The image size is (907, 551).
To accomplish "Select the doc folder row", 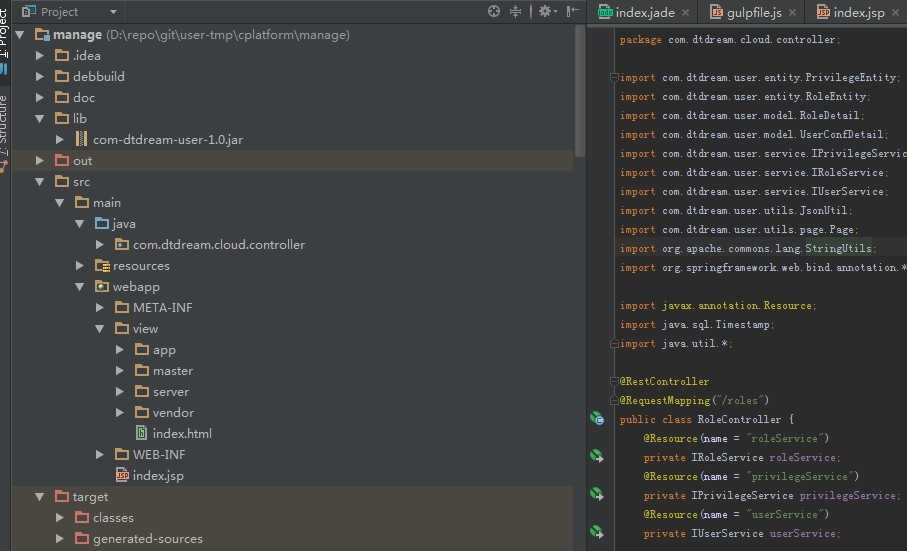I will (x=293, y=98).
